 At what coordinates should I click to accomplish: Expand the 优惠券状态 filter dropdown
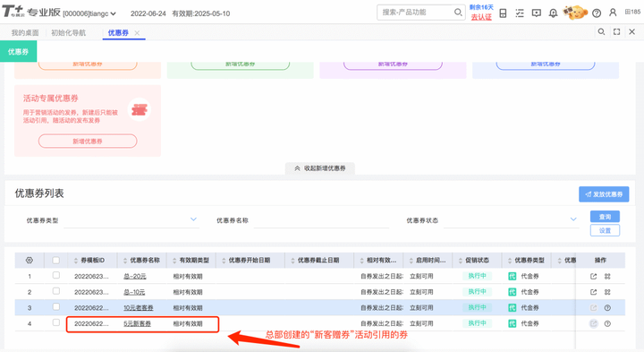pyautogui.click(x=573, y=219)
